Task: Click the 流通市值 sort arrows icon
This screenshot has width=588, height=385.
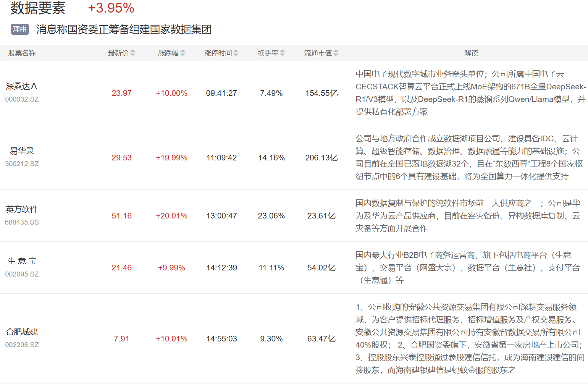Action: 336,53
